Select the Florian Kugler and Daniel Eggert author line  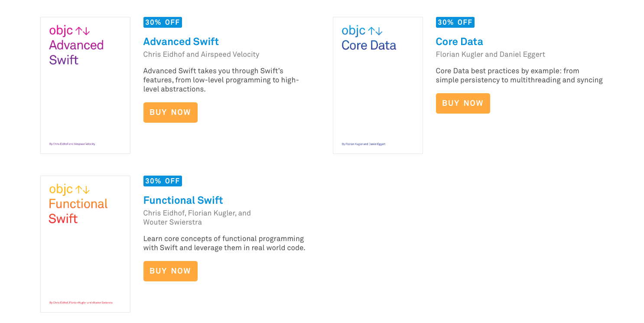(x=490, y=55)
